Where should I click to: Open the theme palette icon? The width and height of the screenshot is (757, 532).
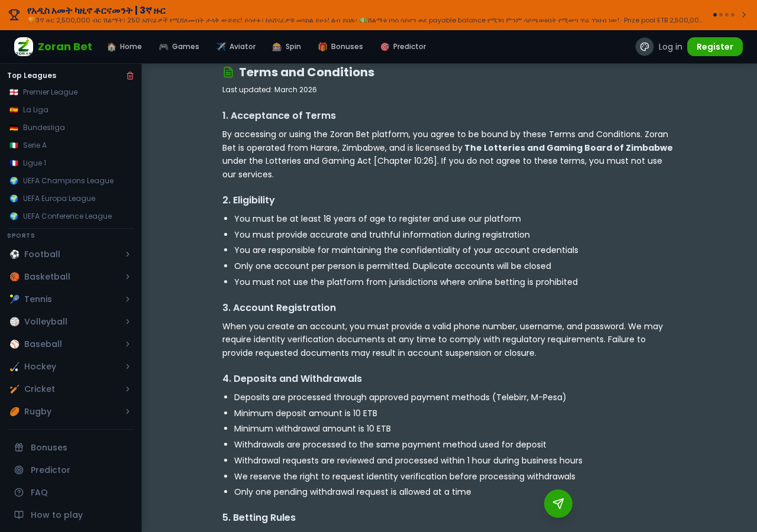pos(645,47)
